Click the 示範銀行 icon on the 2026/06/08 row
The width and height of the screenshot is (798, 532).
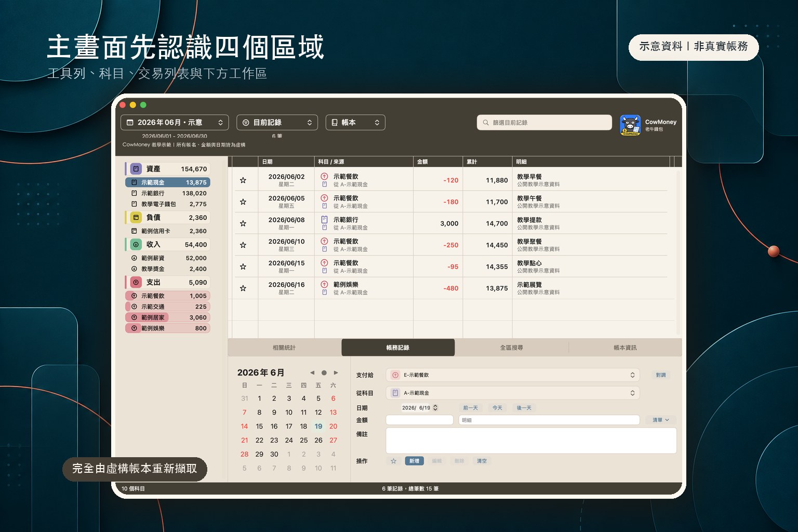(324, 220)
